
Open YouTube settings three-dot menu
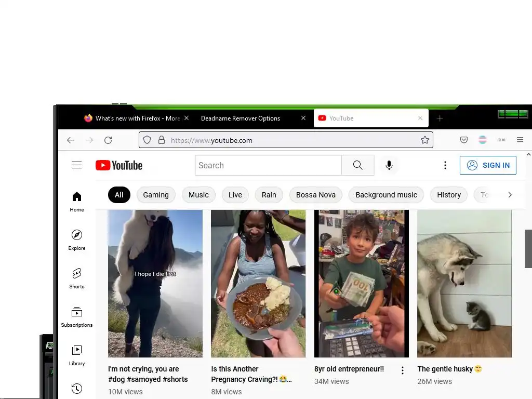[x=445, y=165]
